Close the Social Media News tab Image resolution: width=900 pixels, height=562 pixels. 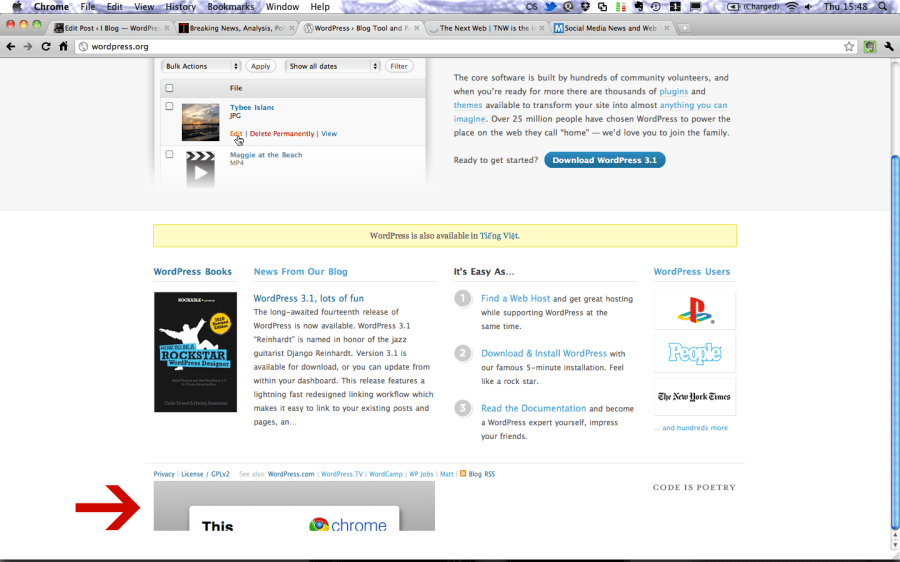click(665, 28)
